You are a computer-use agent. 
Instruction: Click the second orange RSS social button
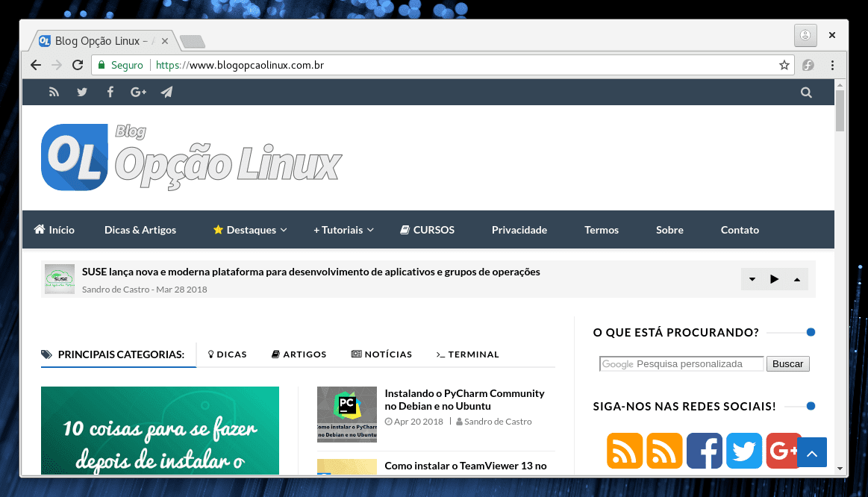point(664,451)
